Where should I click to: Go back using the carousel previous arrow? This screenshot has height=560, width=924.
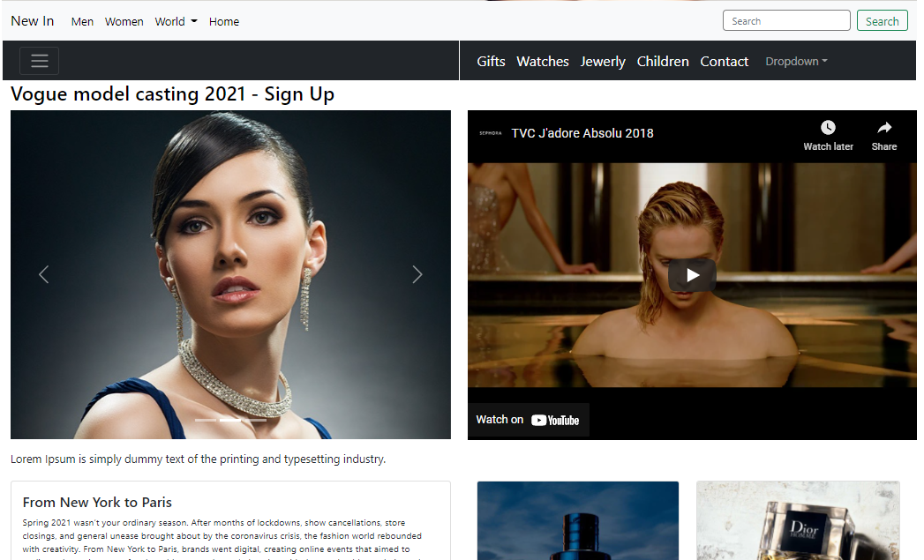pyautogui.click(x=43, y=274)
